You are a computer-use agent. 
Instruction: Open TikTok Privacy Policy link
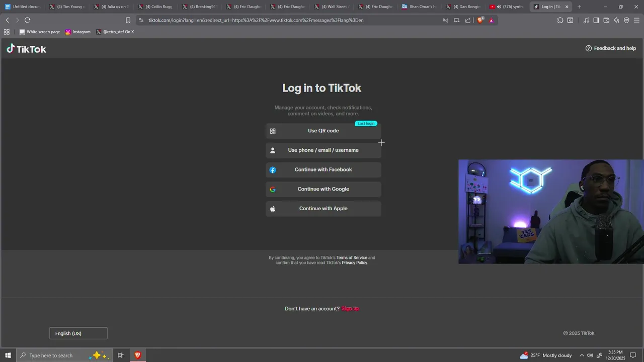(354, 263)
